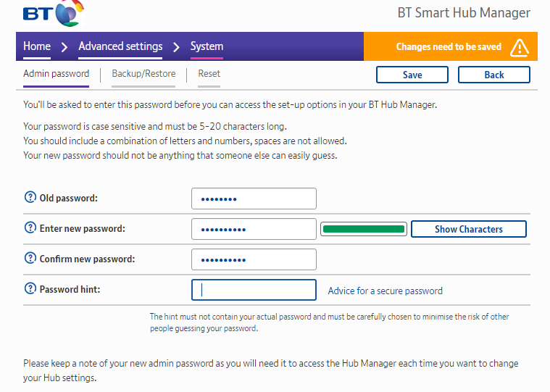Toggle Show Characters for password
Viewport: 550px width, 392px height.
468,229
